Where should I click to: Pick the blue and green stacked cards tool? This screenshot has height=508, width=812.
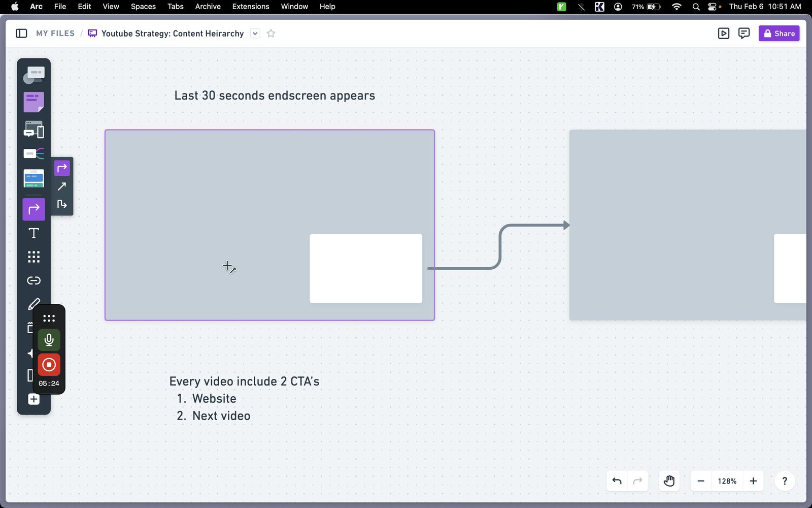[x=33, y=179]
